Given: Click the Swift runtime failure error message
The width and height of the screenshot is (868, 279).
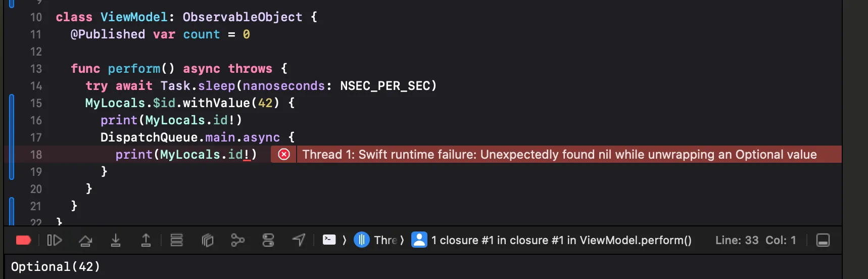Looking at the screenshot, I should click(x=559, y=154).
